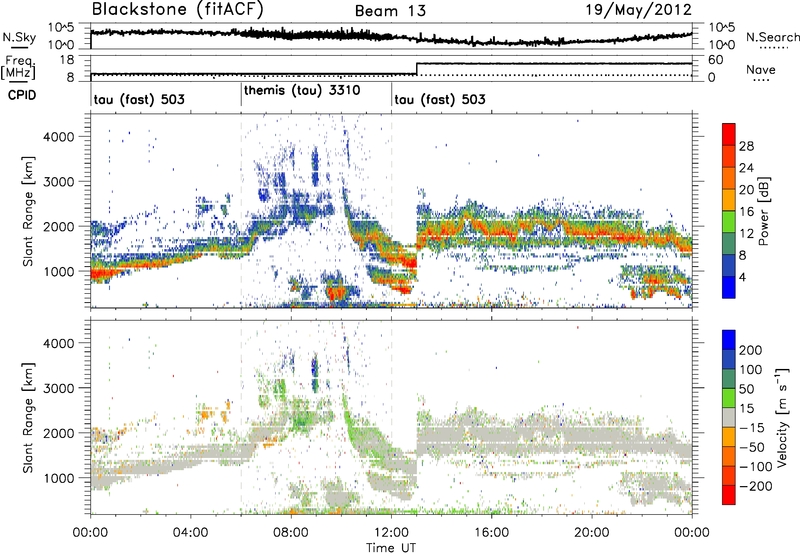800x554 pixels.
Task: Click the "60" Nave axis tick label
Action: click(715, 60)
